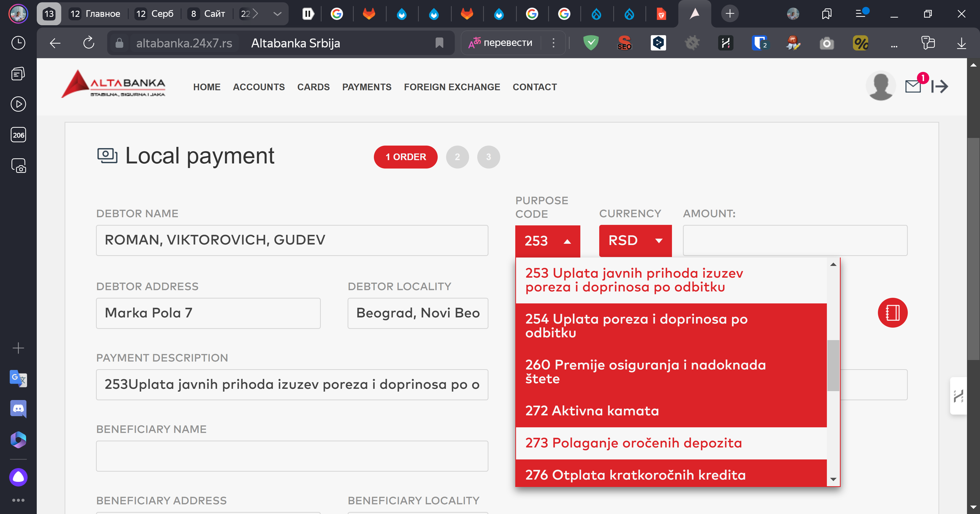Open the green shield protection extension

click(591, 43)
